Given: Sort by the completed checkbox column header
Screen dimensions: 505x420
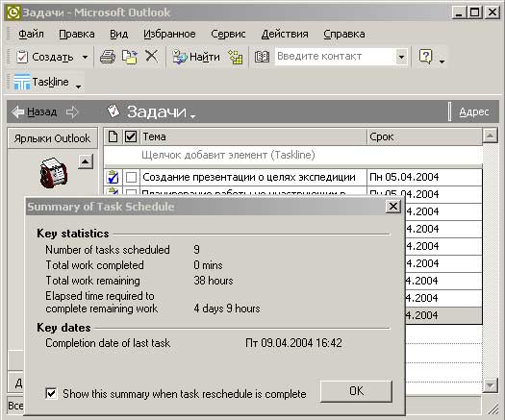Looking at the screenshot, I should point(131,136).
